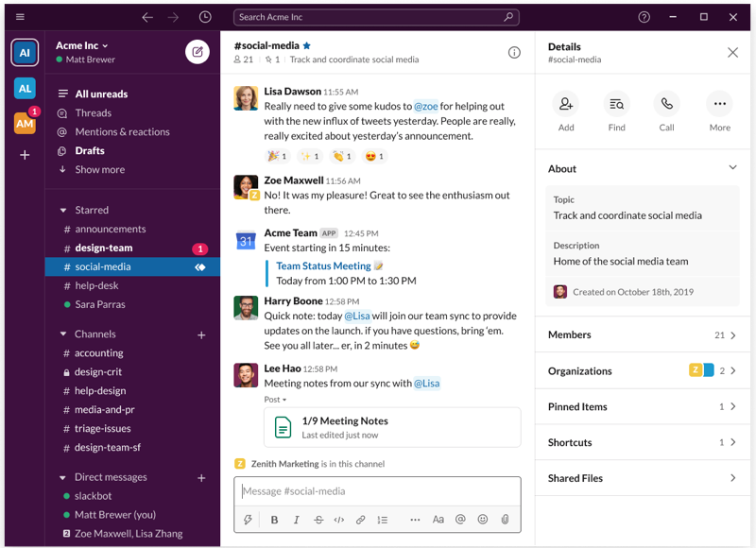This screenshot has height=548, width=756.
Task: Click the mention @ icon in composer
Action: pyautogui.click(x=460, y=519)
